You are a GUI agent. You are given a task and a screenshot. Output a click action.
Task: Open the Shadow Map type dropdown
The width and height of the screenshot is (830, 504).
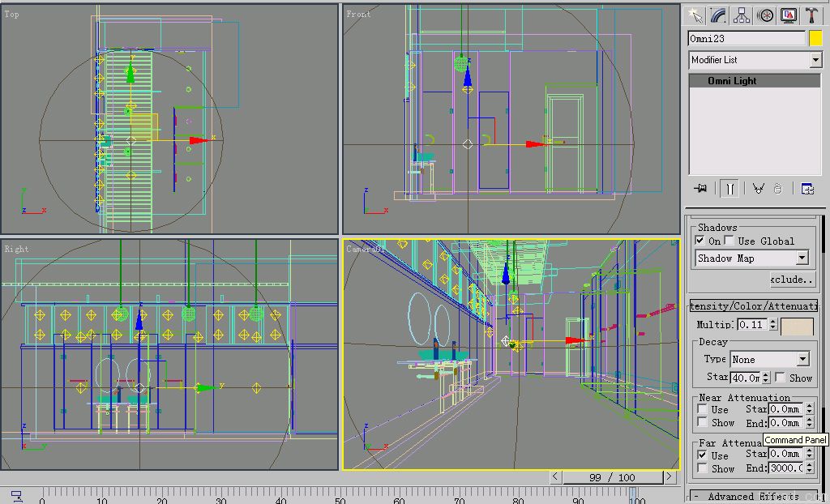click(802, 258)
